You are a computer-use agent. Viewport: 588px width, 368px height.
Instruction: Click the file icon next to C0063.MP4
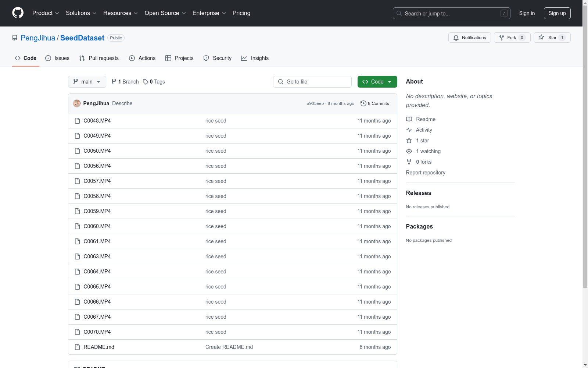coord(77,256)
